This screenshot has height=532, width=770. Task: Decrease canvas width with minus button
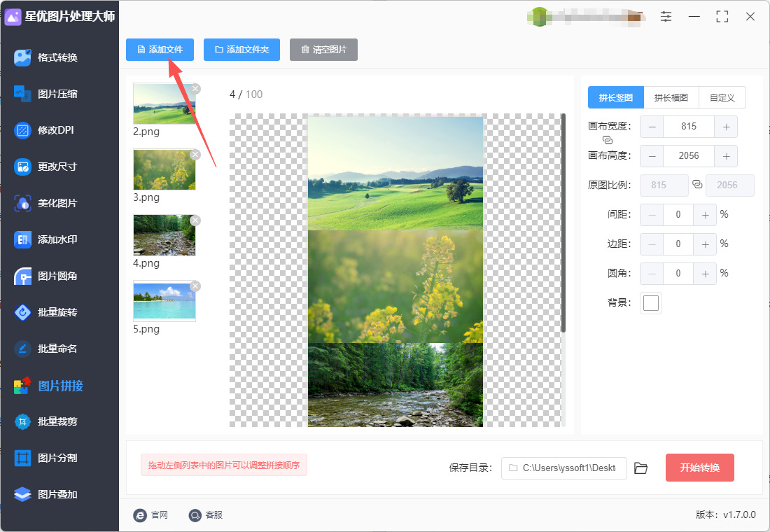652,127
